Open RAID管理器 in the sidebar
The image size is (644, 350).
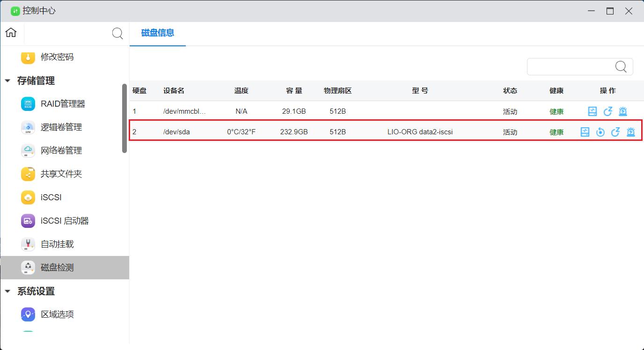coord(63,104)
